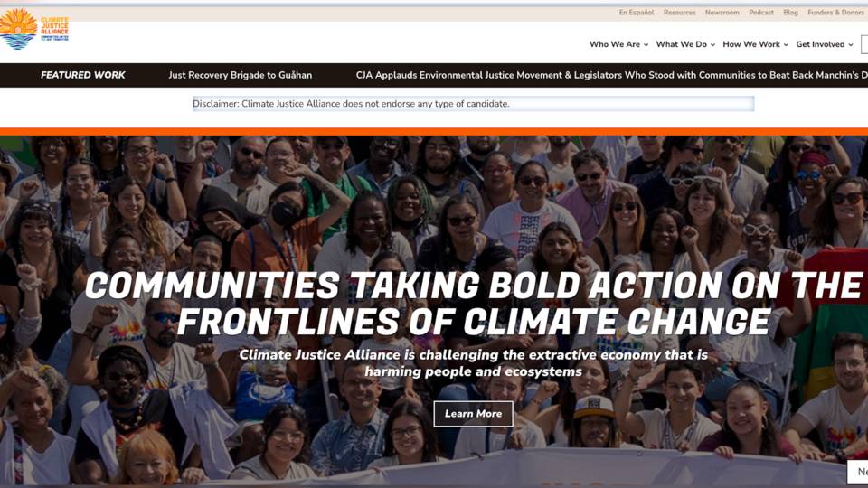Expand the How We Work menu arrow
Viewport: 868px width, 488px height.
point(786,45)
